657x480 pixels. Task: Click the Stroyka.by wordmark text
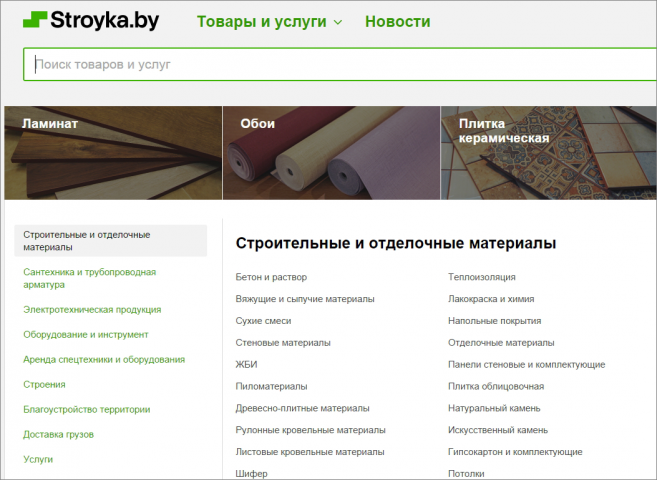point(105,21)
